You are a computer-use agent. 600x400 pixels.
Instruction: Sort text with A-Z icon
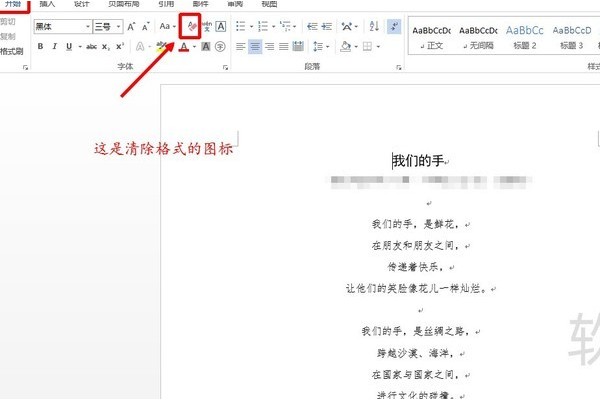pyautogui.click(x=374, y=26)
